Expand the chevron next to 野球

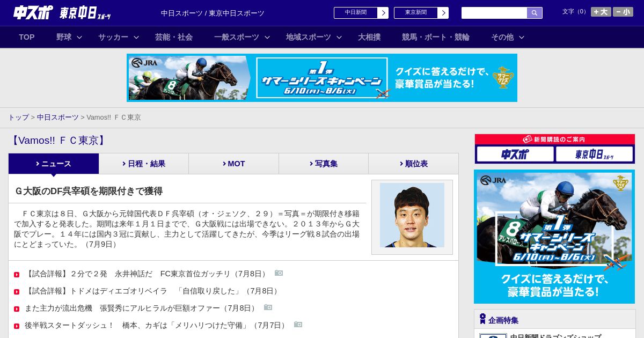(x=79, y=38)
